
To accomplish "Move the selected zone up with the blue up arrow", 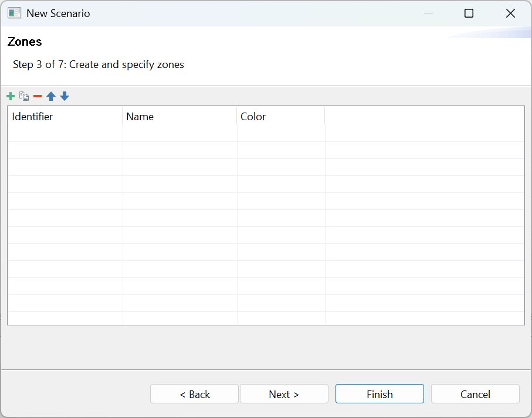I will click(x=51, y=96).
